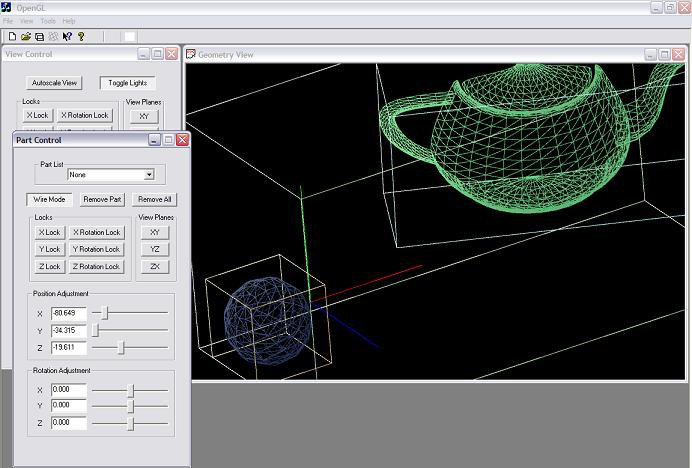Viewport: 692px width, 468px height.
Task: Click the yellow question mark icon
Action: click(81, 36)
